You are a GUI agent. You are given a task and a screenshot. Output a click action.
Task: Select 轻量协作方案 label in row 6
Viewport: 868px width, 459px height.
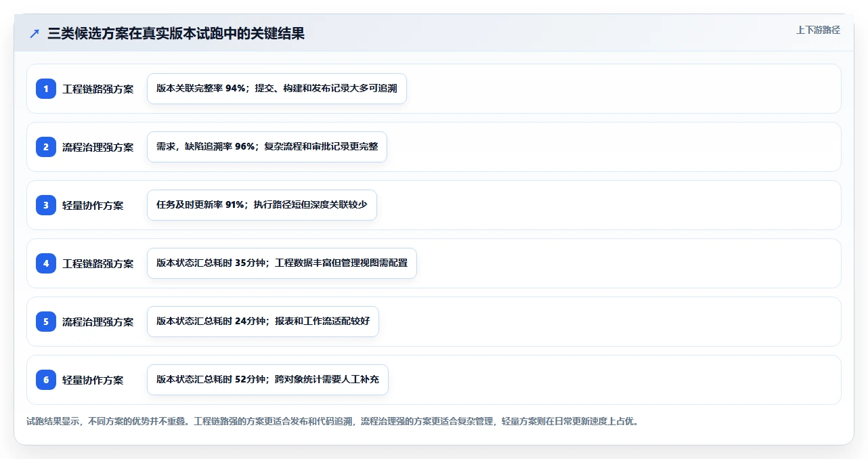point(93,380)
